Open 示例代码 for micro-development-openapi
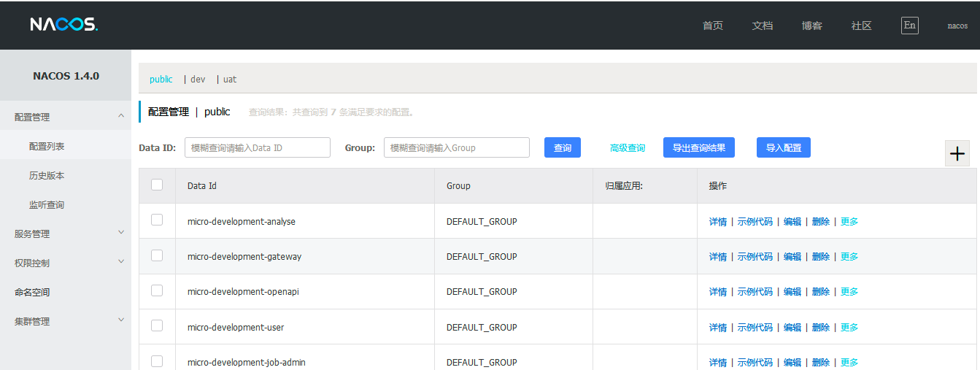The image size is (980, 370). pyautogui.click(x=755, y=291)
